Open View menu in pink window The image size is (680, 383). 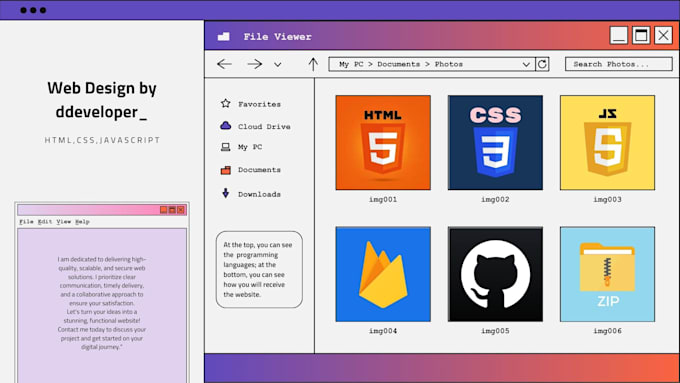64,222
